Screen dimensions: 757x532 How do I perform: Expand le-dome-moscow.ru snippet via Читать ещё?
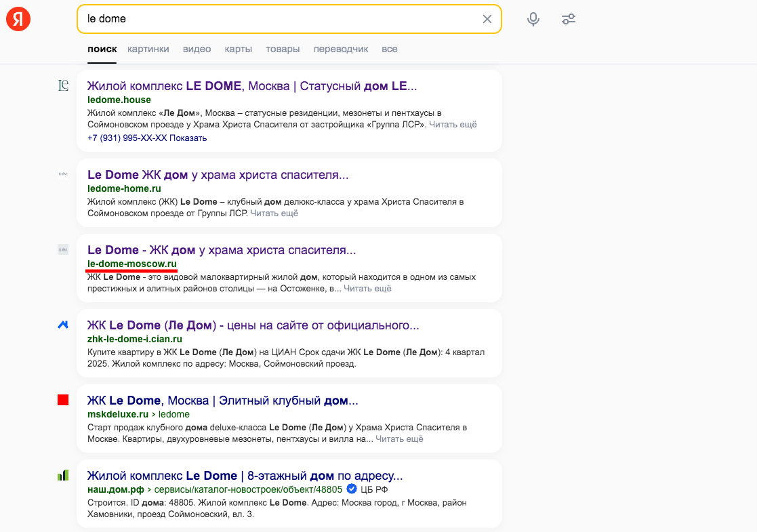(x=367, y=289)
